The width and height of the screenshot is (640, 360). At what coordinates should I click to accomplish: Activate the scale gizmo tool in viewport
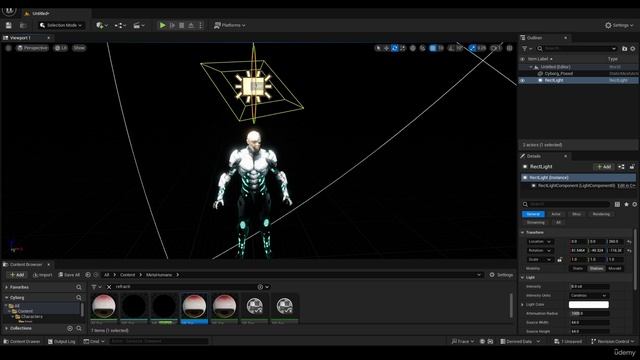403,48
